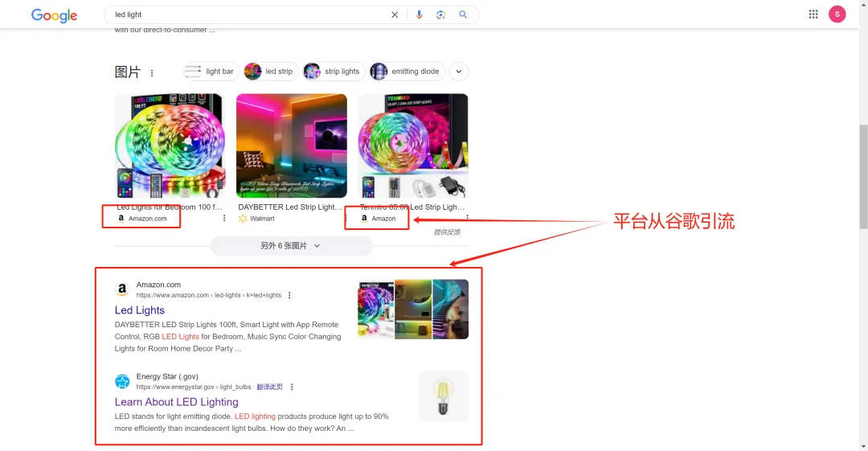Select the led strip filter chip
Viewport: 868px width, 451px height.
pyautogui.click(x=271, y=72)
